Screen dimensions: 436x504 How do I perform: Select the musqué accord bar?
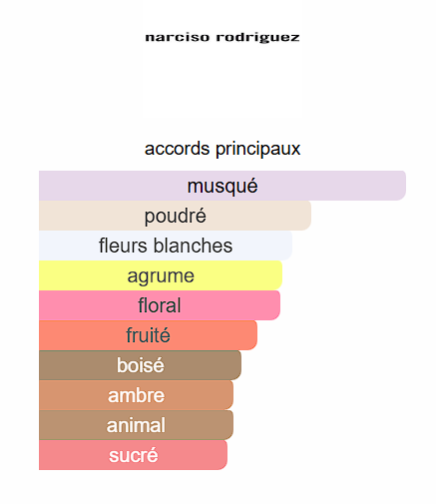[222, 186]
